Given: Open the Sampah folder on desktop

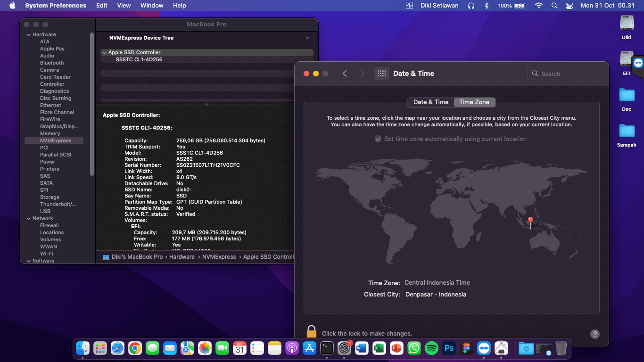Looking at the screenshot, I should [627, 135].
